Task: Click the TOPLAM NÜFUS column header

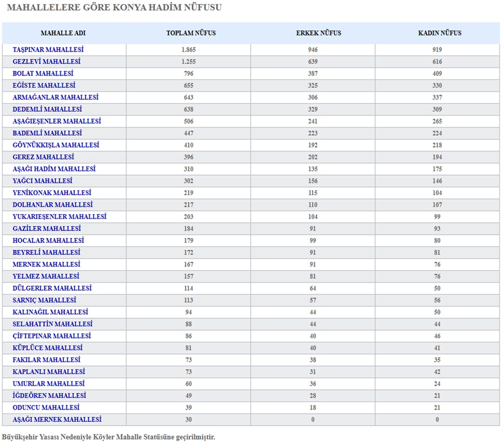Action: click(x=191, y=33)
